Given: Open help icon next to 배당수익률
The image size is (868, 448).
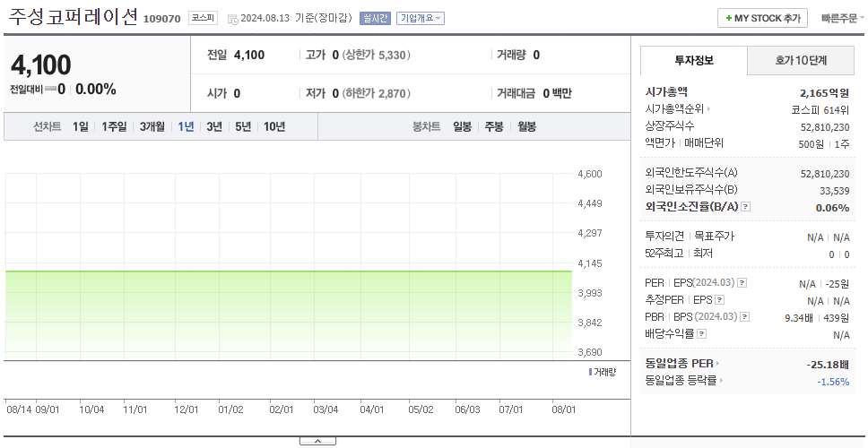Looking at the screenshot, I should tap(701, 334).
